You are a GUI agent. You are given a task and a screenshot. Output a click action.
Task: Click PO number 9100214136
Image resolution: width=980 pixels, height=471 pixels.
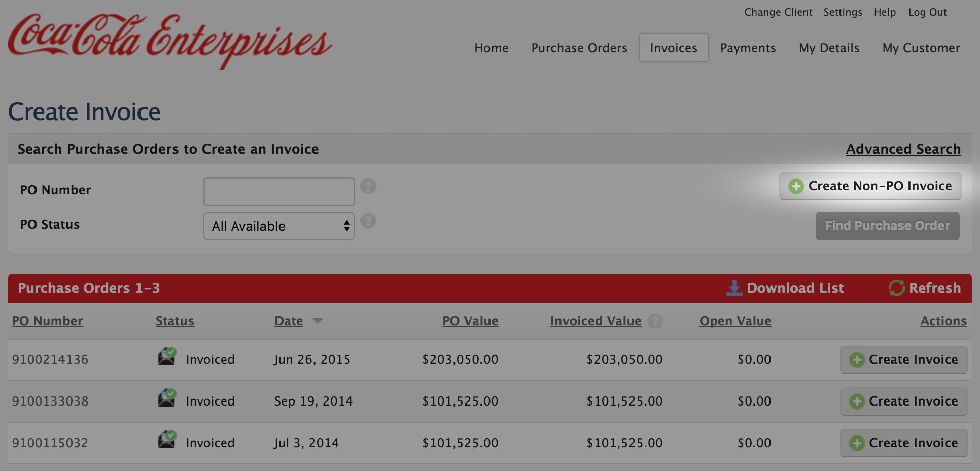click(50, 359)
